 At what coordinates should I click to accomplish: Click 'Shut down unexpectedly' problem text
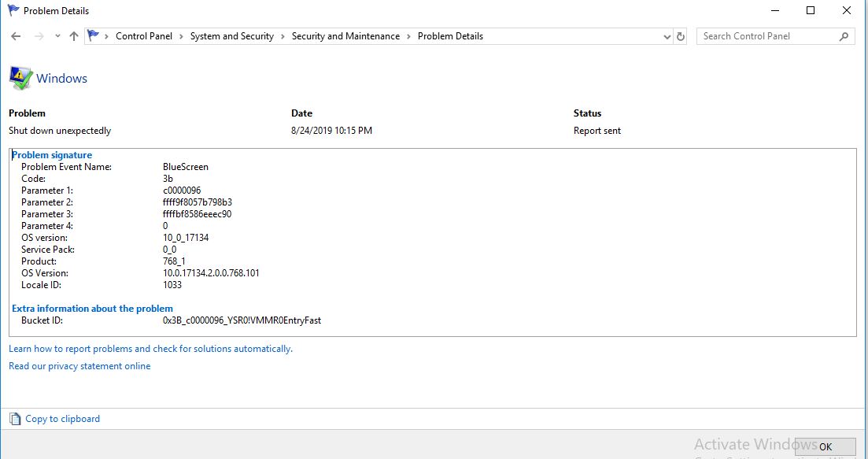click(x=60, y=131)
